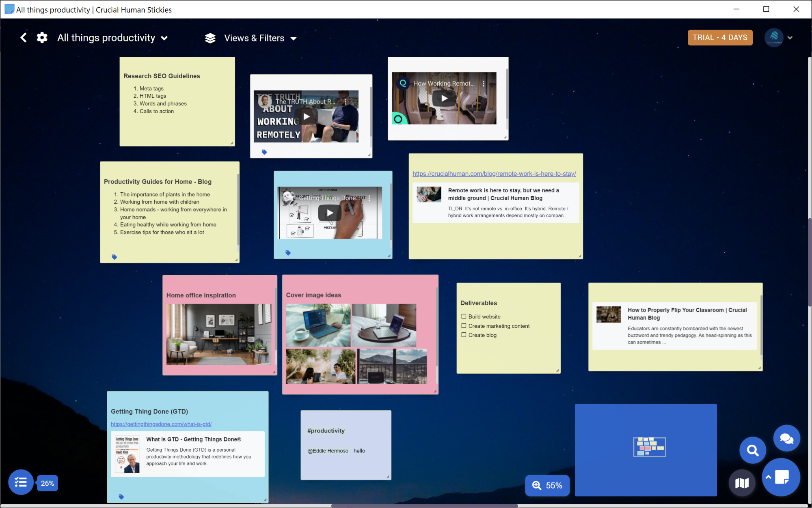Open board settings gear icon

(42, 38)
